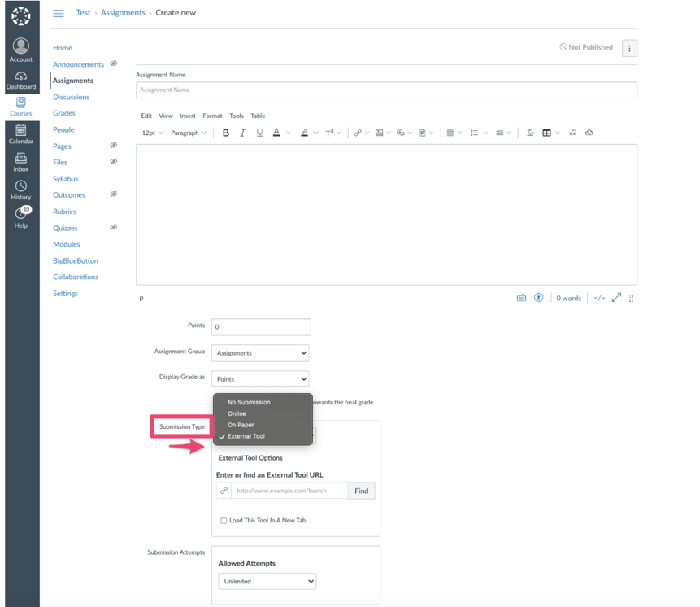
Task: Clear formatting with the clear formatting icon
Action: click(530, 133)
